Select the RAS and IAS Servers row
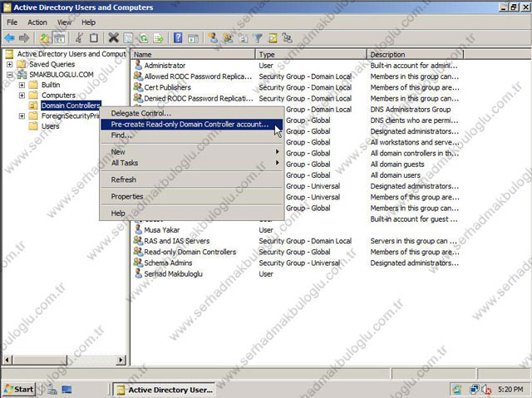 click(177, 241)
